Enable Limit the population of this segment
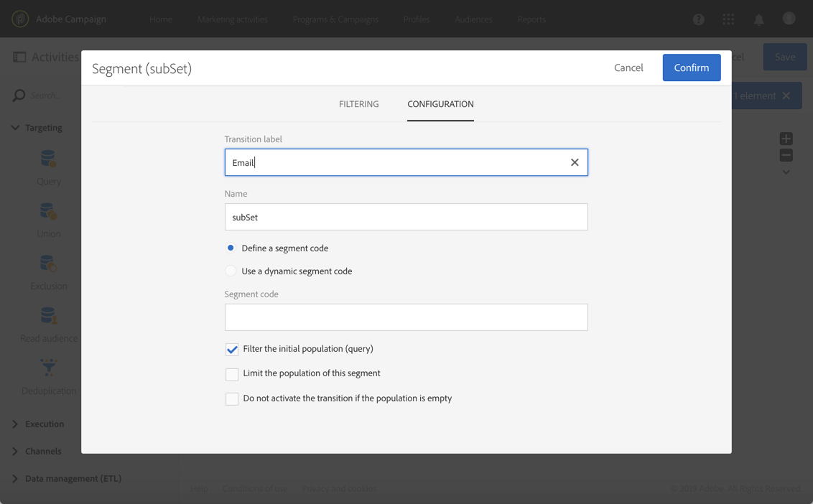Image resolution: width=813 pixels, height=504 pixels. pos(232,374)
